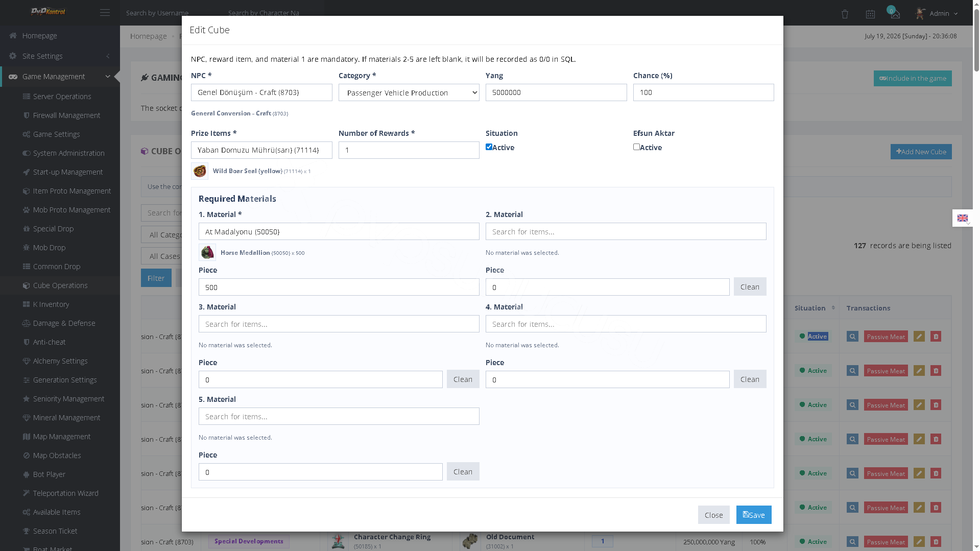Click Clean button for material 2
Screen dimensions: 980x551
[x=750, y=287]
